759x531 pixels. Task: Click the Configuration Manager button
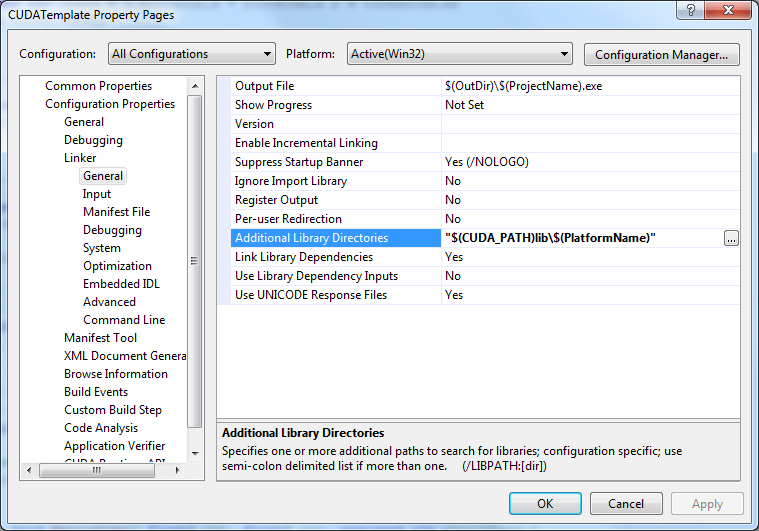tap(661, 55)
